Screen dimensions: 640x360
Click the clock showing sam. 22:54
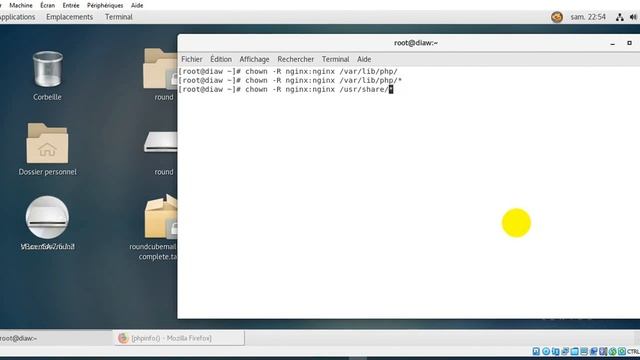coord(588,17)
